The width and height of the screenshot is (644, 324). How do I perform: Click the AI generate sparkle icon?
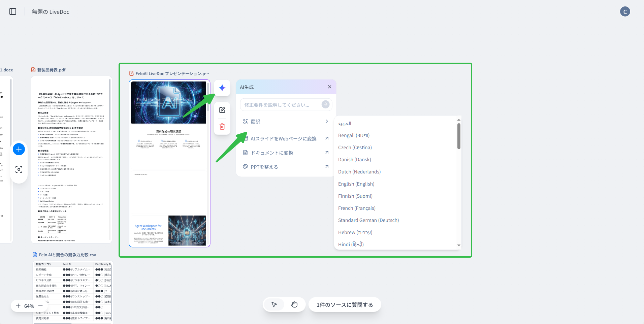222,88
